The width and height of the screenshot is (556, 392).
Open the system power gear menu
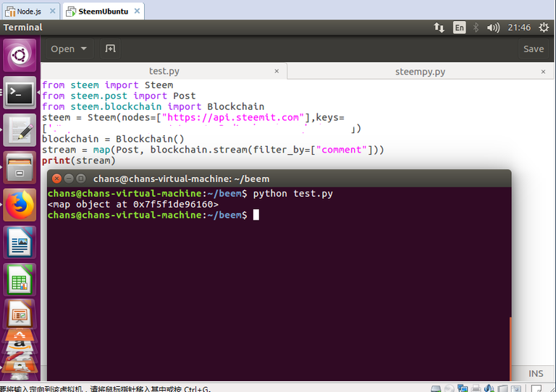tap(544, 27)
